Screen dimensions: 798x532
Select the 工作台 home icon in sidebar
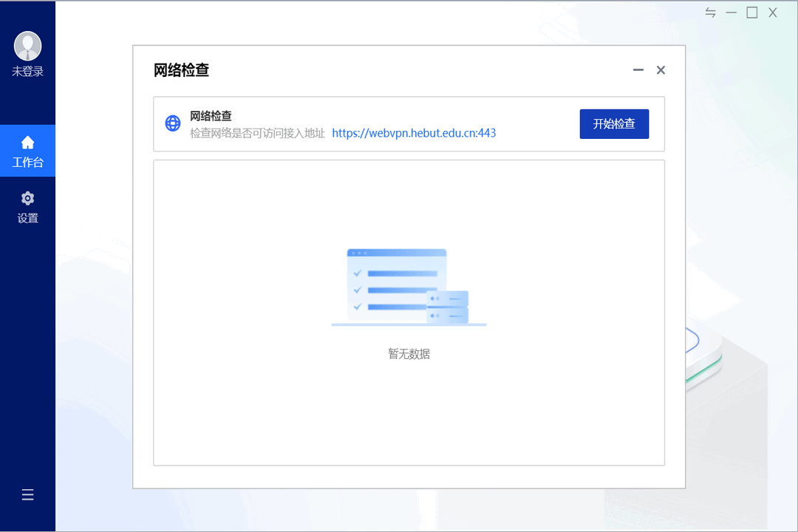point(27,142)
